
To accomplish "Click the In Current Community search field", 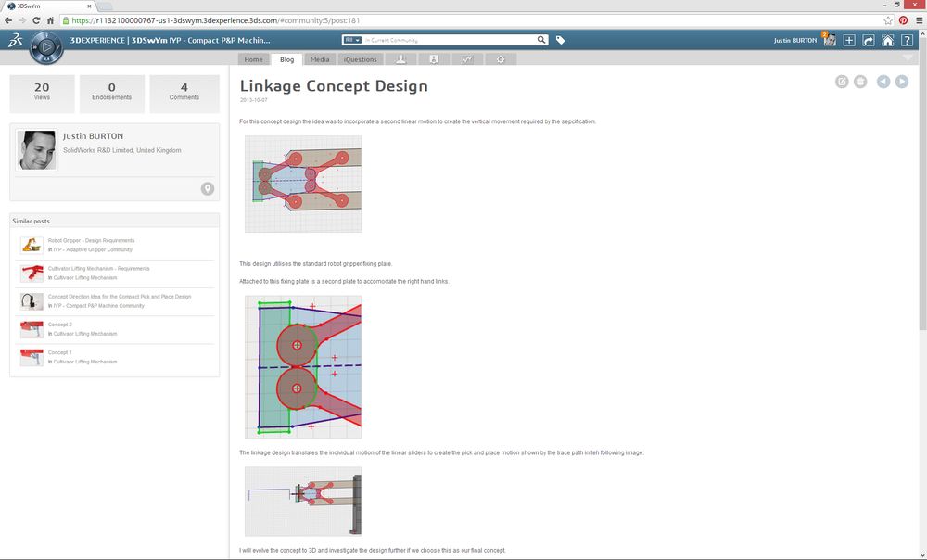I will coord(450,40).
